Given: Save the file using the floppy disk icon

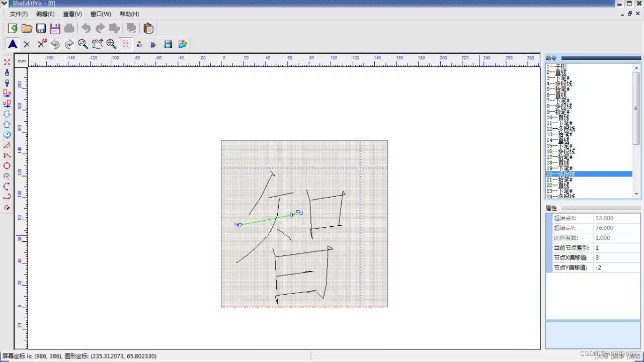Looking at the screenshot, I should [x=41, y=28].
